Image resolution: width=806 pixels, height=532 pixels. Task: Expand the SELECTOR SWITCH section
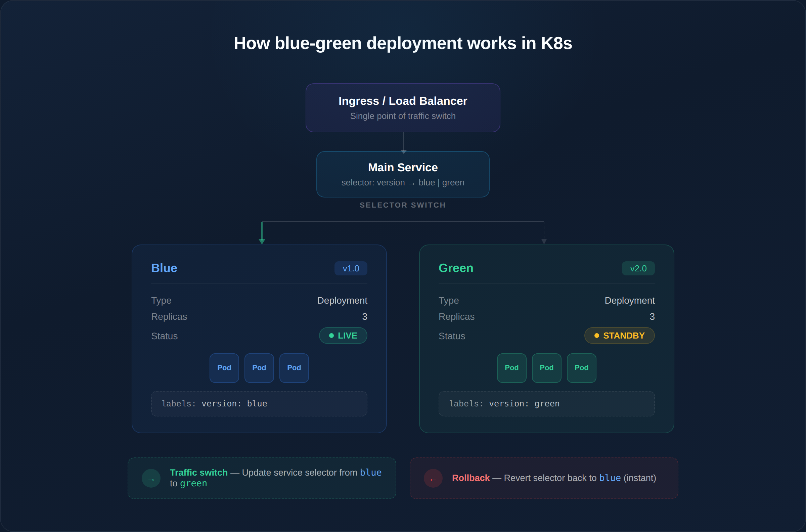coord(403,205)
